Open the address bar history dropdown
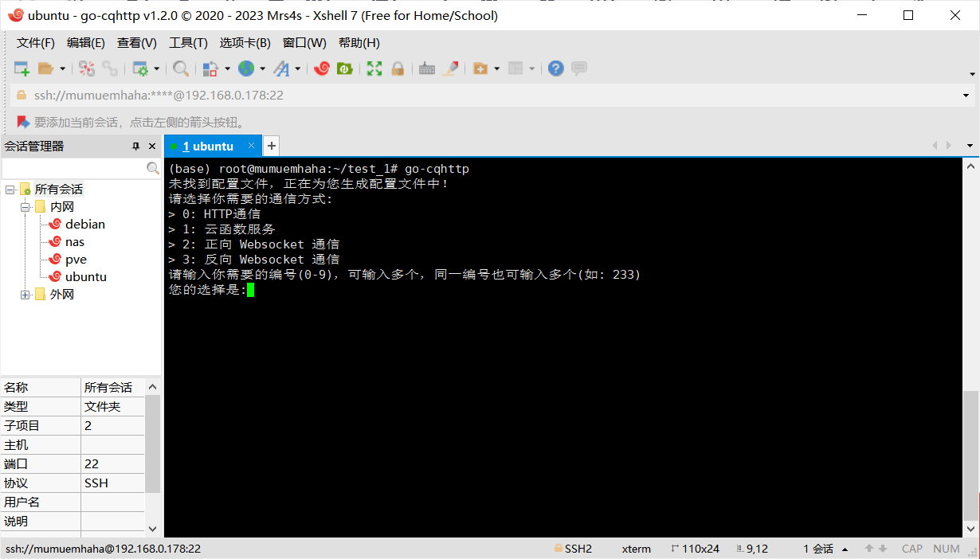 [966, 96]
